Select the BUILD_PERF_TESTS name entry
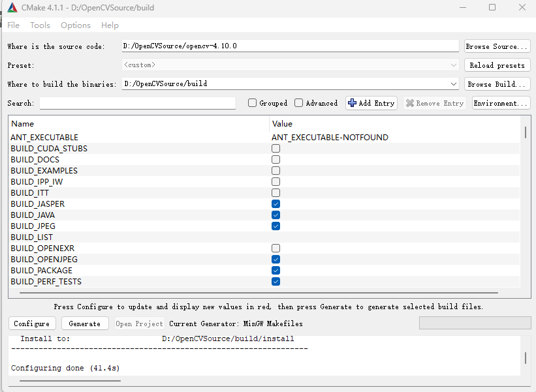Image resolution: width=536 pixels, height=392 pixels. 46,281
